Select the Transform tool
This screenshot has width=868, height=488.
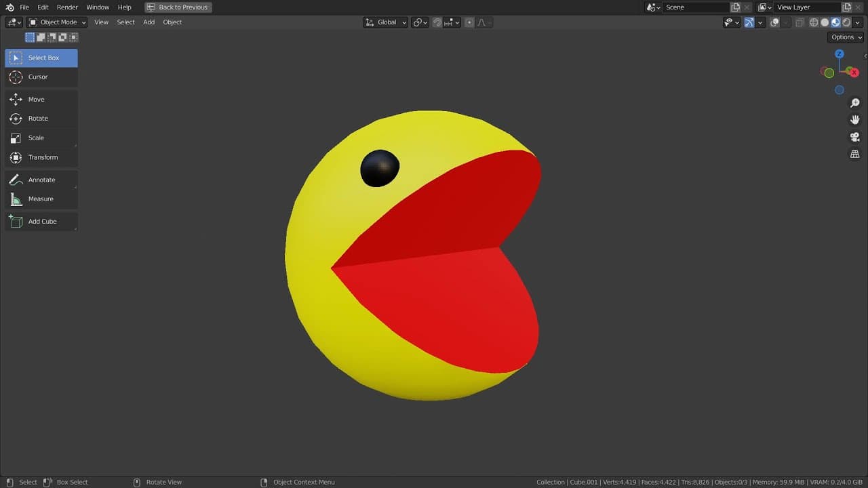click(41, 157)
